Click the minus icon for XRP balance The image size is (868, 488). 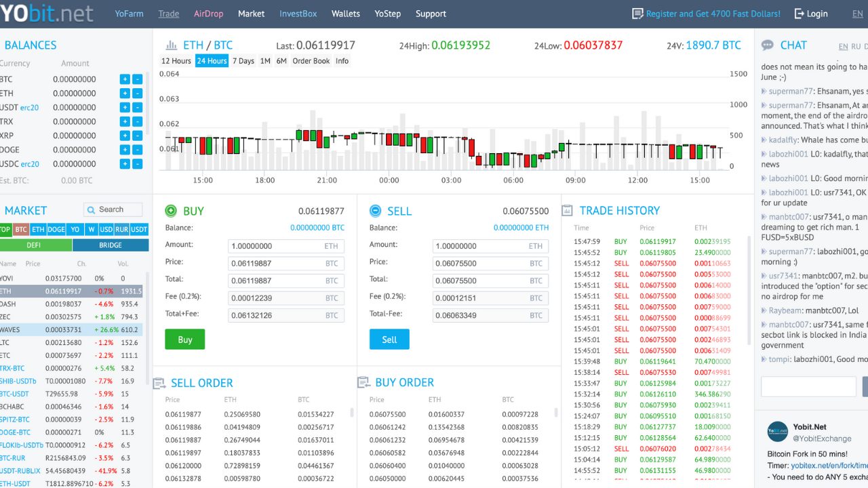tap(138, 136)
